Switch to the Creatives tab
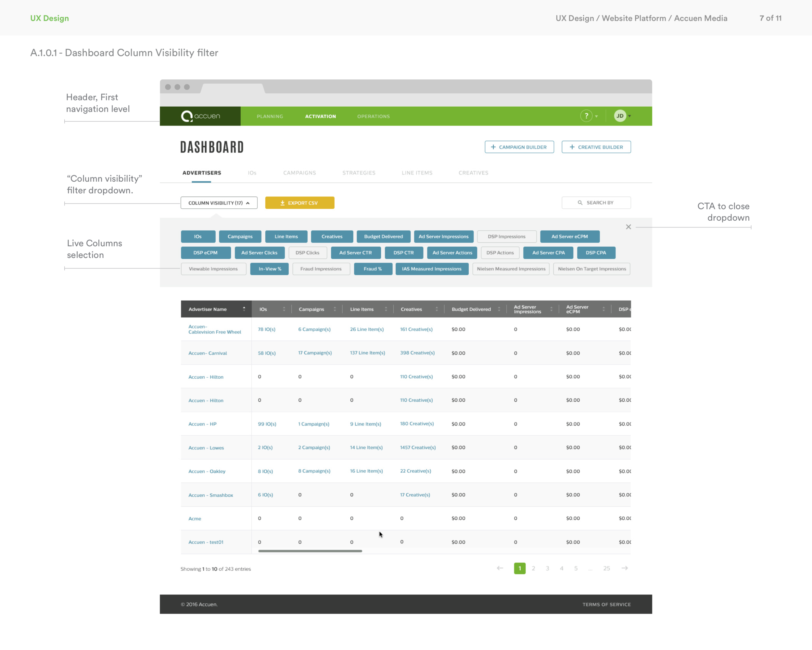Screen dimensions: 812x650 pyautogui.click(x=473, y=173)
